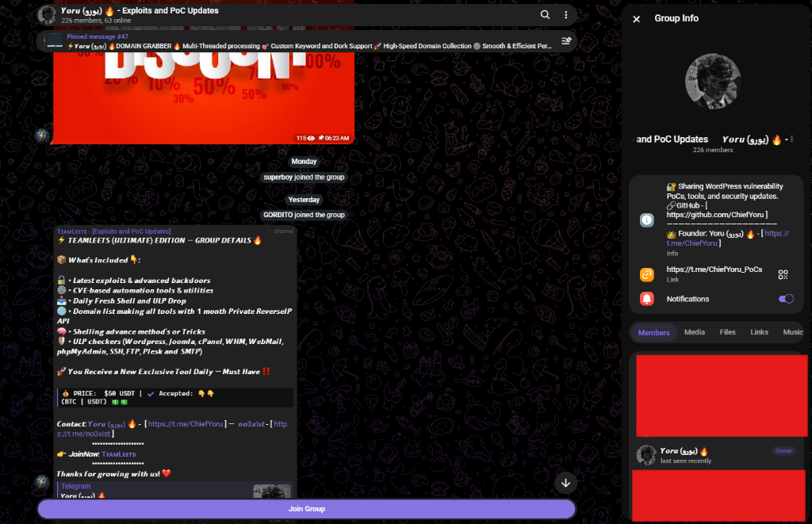Open the no3xlst contact mention
Viewport: 812px width, 524px height.
pyautogui.click(x=251, y=423)
